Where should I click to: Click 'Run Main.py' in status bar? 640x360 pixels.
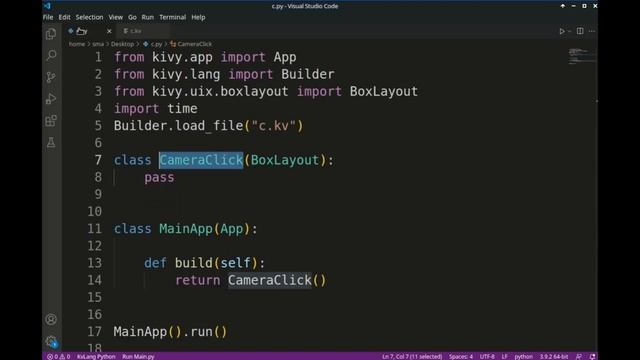coord(138,356)
